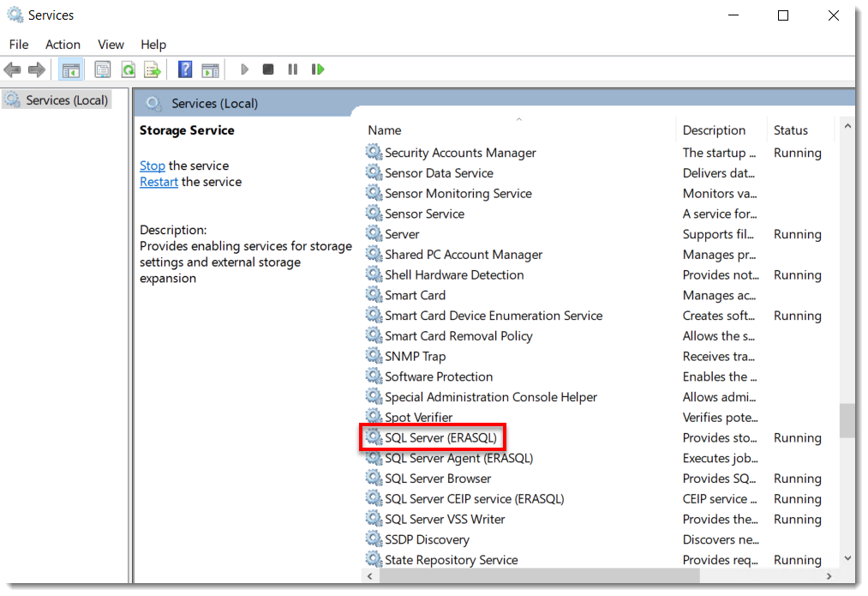Select the Sensor Monitoring Service row
Screen dimensions: 868x596
[x=458, y=194]
